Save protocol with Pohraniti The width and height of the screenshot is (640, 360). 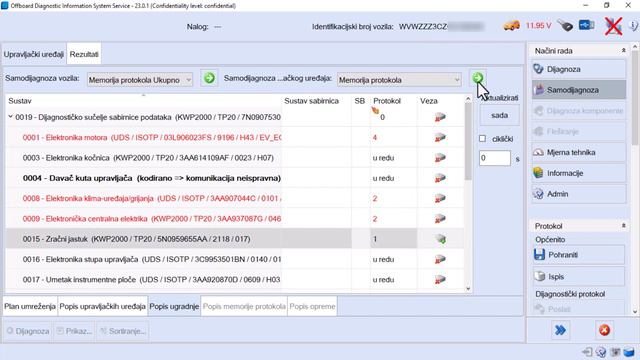579,255
